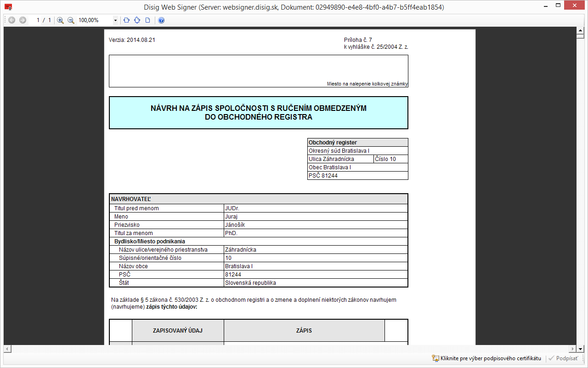Click '81244' postal code value
The height and width of the screenshot is (368, 588).
[x=233, y=275]
